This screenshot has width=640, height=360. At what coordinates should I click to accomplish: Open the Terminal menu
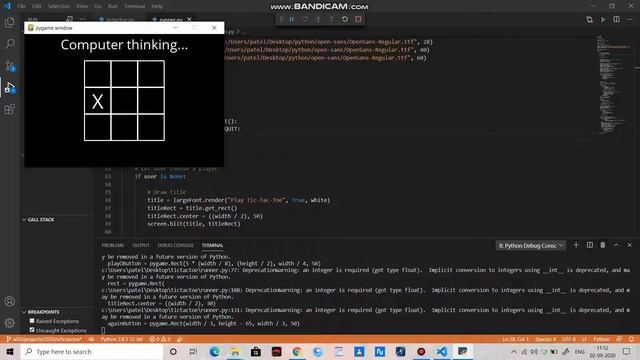[x=134, y=6]
